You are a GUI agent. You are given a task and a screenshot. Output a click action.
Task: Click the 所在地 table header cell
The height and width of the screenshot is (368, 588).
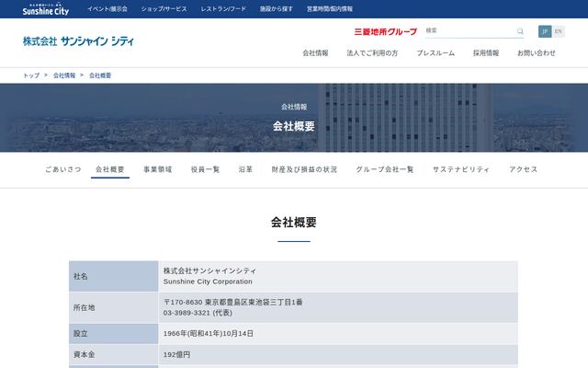click(x=114, y=307)
